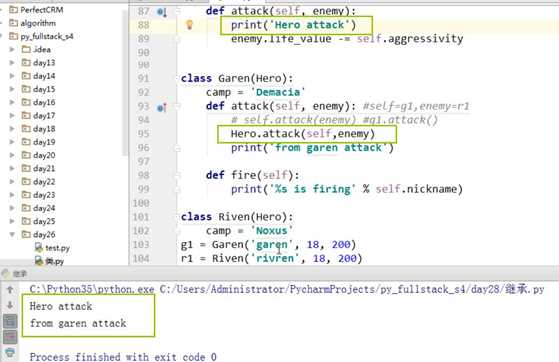Expand the day19 folder arrow
Viewport: 559px width, 362px height.
[12, 142]
